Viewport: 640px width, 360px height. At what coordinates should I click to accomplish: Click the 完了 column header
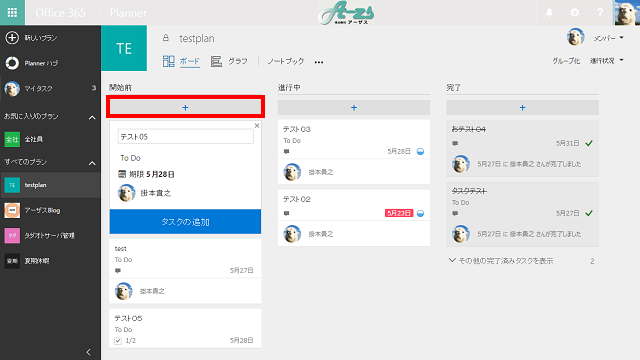point(453,87)
